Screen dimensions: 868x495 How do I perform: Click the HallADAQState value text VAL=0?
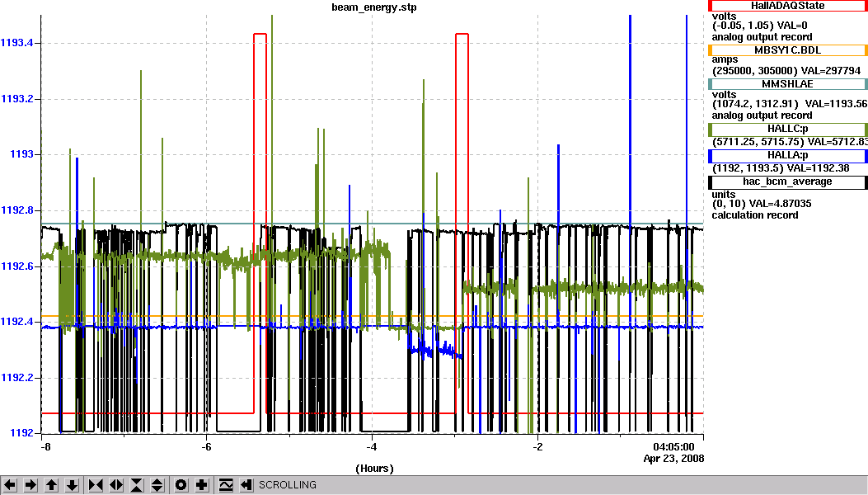tap(792, 26)
